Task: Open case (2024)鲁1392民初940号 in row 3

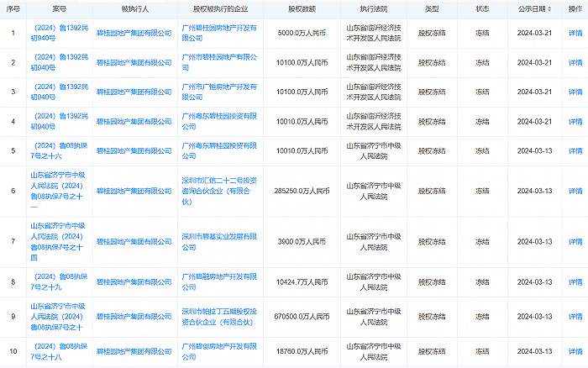Action: tap(60, 92)
